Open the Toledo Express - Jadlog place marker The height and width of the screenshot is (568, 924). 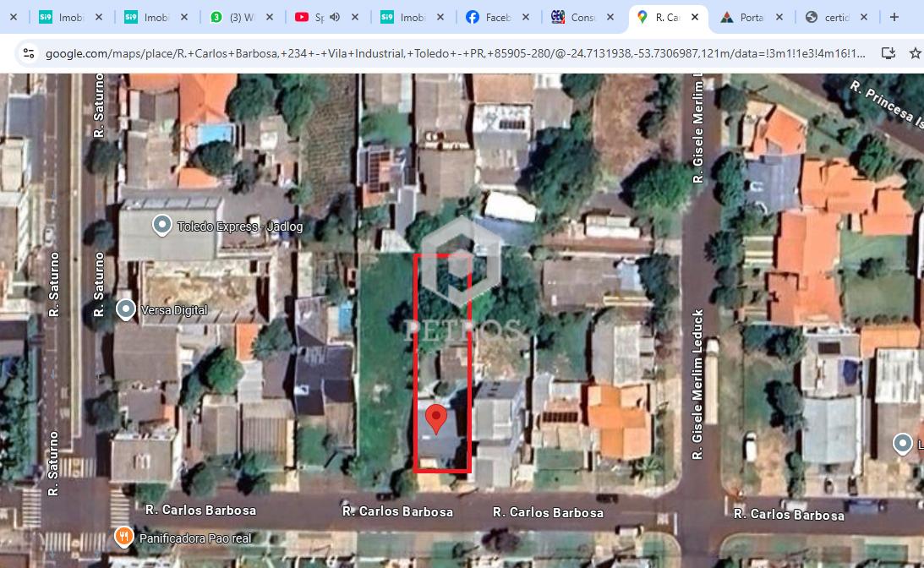[161, 225]
